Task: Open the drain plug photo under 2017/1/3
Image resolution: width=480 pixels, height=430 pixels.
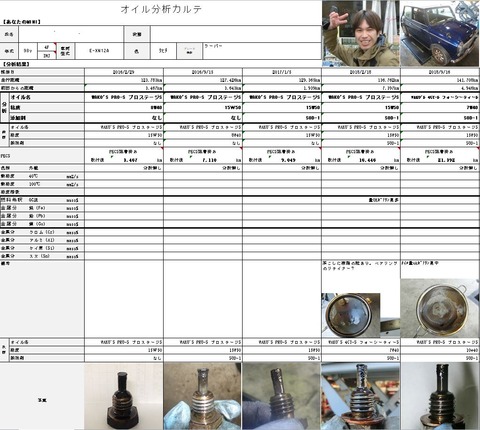Action: (282, 396)
